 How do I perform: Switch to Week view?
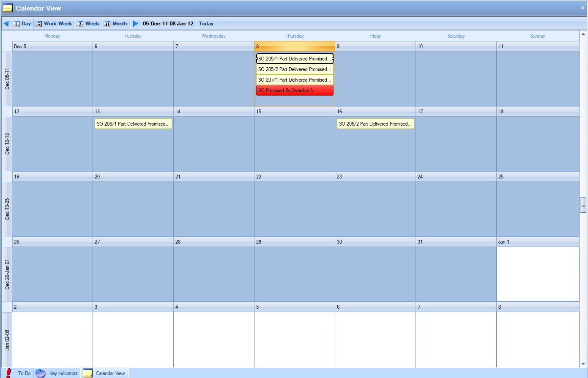point(88,24)
